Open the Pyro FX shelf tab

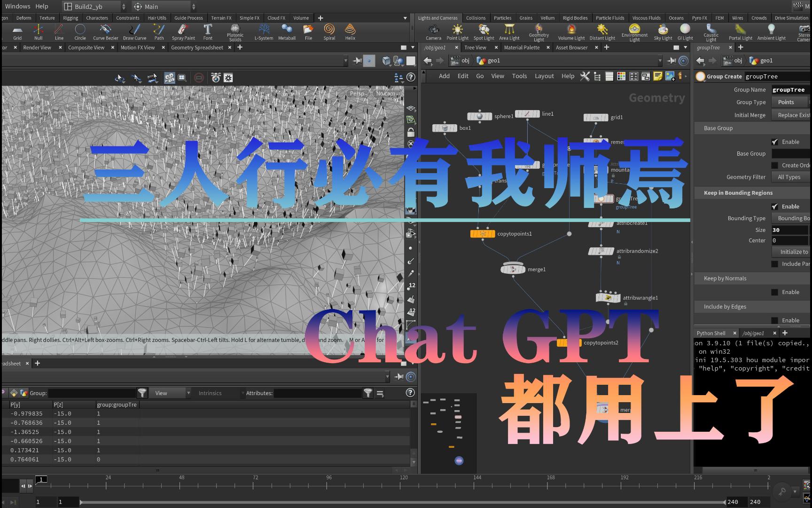699,18
